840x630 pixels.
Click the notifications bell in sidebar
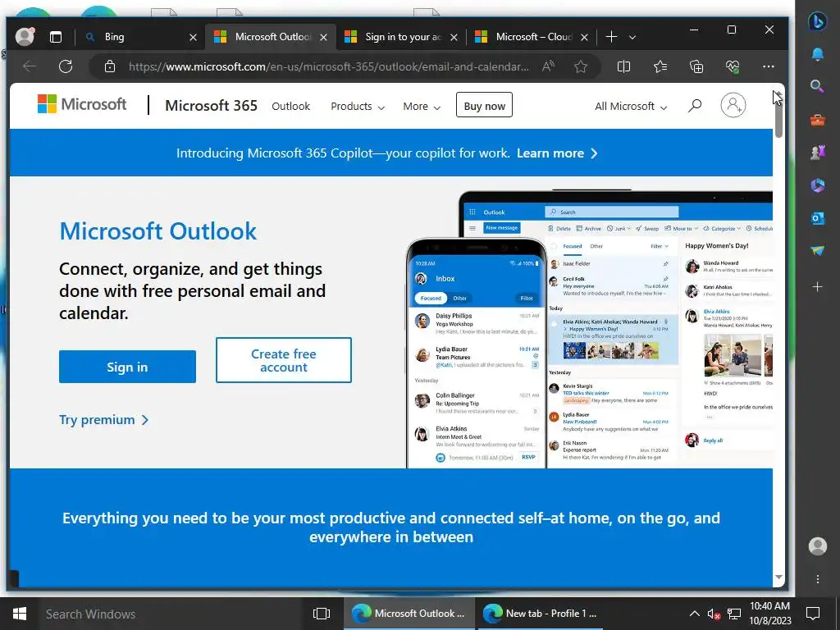818,54
